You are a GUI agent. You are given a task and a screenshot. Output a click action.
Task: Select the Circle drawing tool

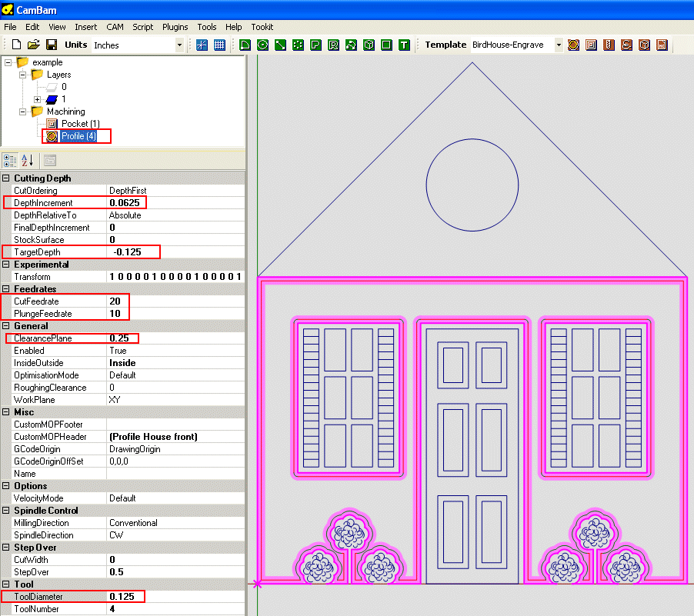pos(262,45)
